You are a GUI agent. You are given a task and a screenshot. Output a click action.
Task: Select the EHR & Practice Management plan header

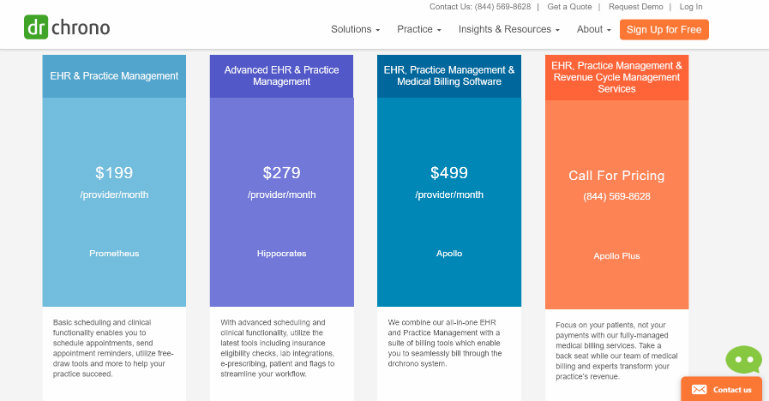coord(114,76)
